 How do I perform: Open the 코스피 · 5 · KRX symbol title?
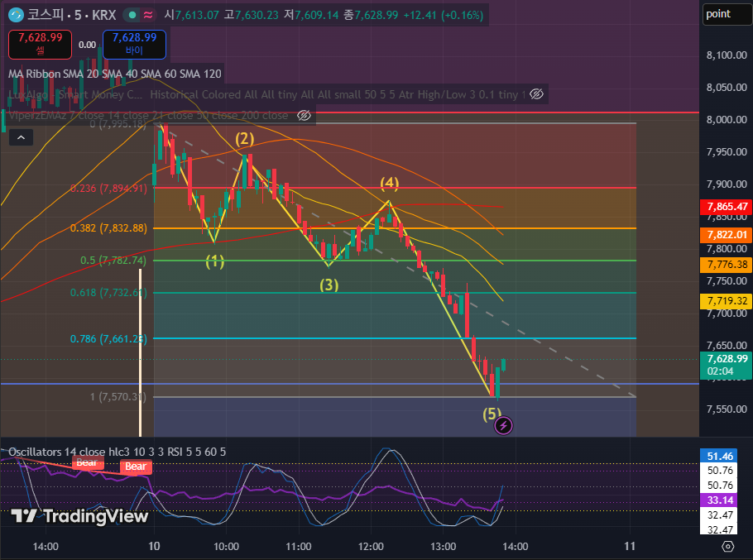tap(71, 15)
